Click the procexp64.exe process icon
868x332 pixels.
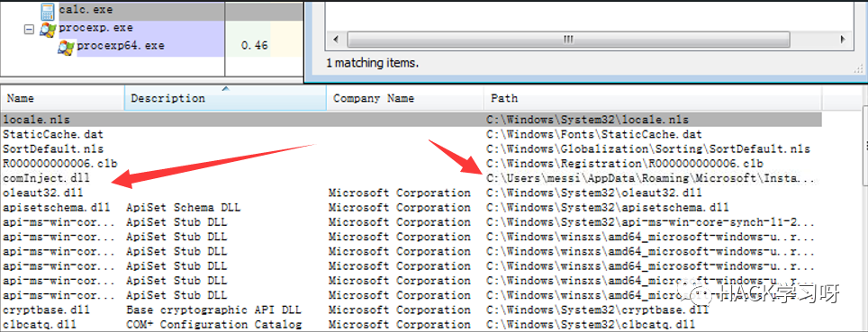(66, 47)
